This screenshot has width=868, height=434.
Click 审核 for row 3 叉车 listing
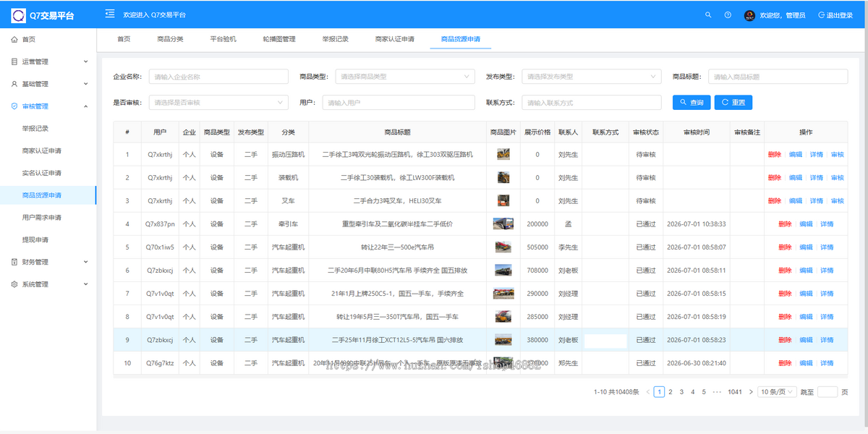coord(837,201)
